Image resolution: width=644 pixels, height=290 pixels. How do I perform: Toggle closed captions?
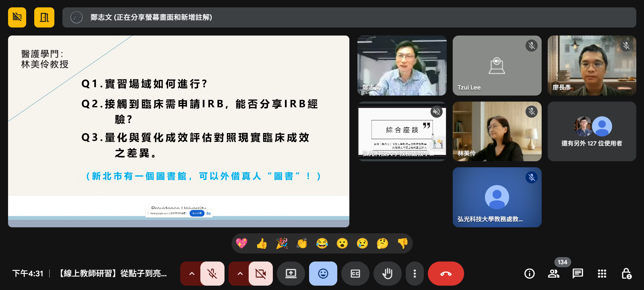click(x=355, y=274)
